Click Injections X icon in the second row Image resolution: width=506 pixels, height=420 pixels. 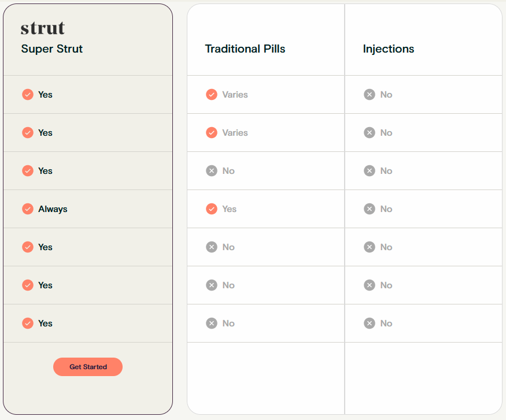[x=370, y=132]
